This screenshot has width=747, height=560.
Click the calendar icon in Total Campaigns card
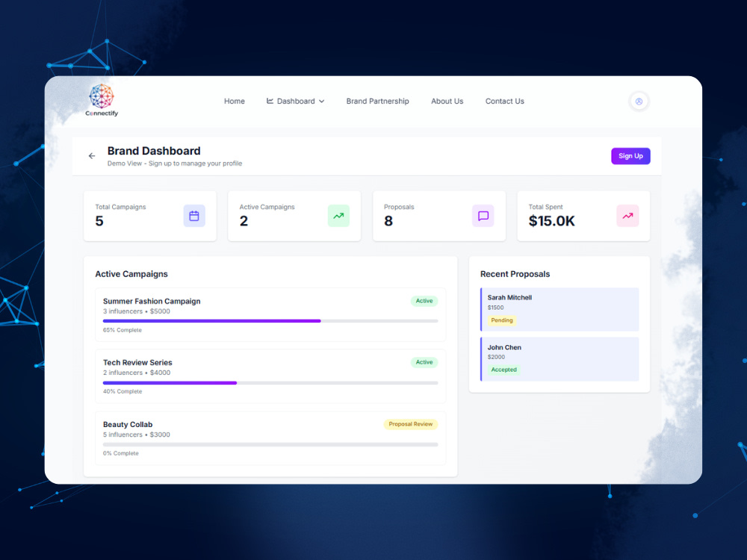pos(194,216)
